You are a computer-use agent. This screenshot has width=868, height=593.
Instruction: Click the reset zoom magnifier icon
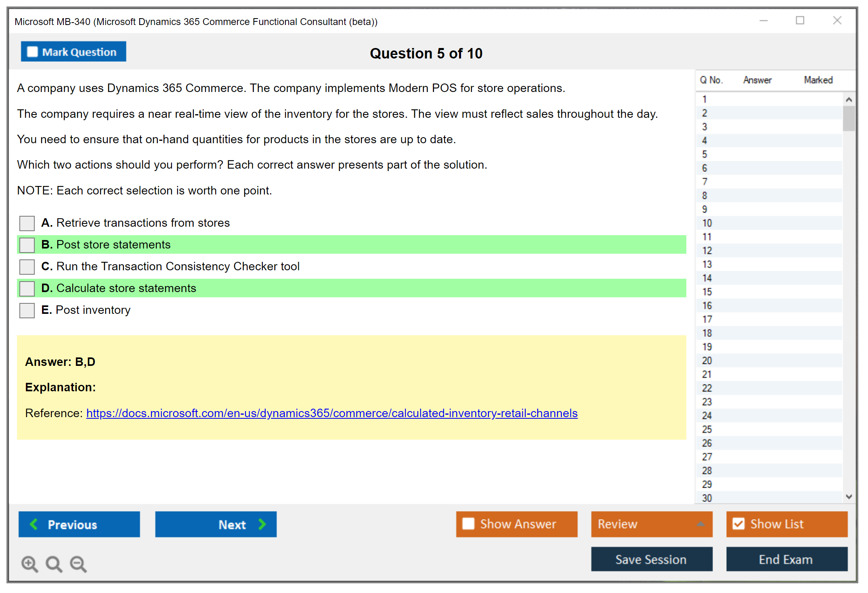pos(54,564)
